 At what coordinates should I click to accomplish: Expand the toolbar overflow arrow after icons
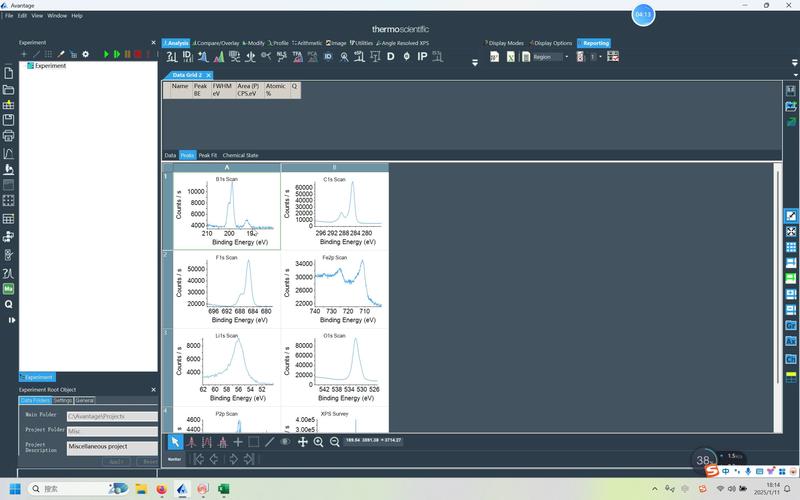point(474,62)
